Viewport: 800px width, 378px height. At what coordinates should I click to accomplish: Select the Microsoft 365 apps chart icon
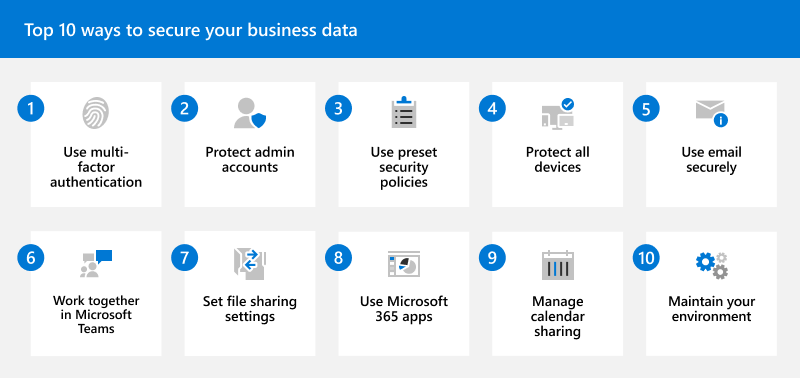(x=404, y=264)
